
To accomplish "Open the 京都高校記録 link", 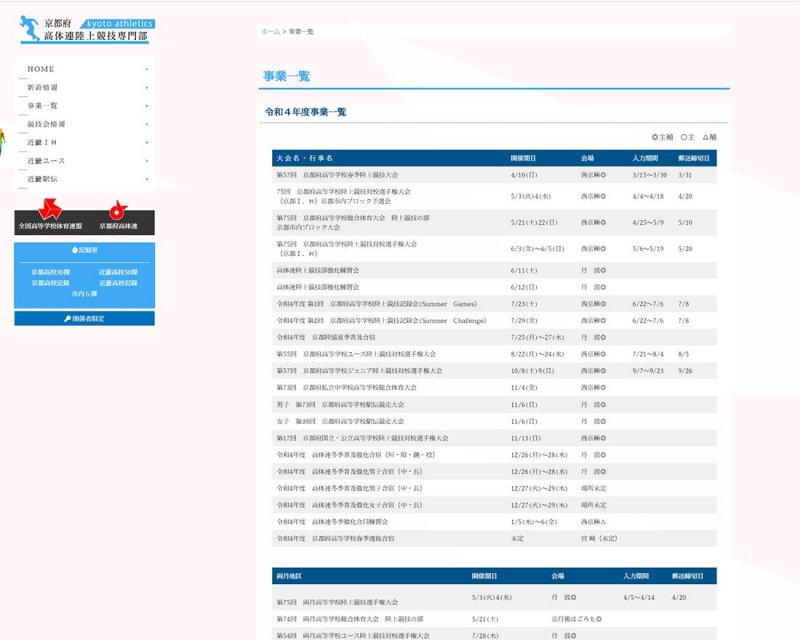I will click(x=50, y=283).
